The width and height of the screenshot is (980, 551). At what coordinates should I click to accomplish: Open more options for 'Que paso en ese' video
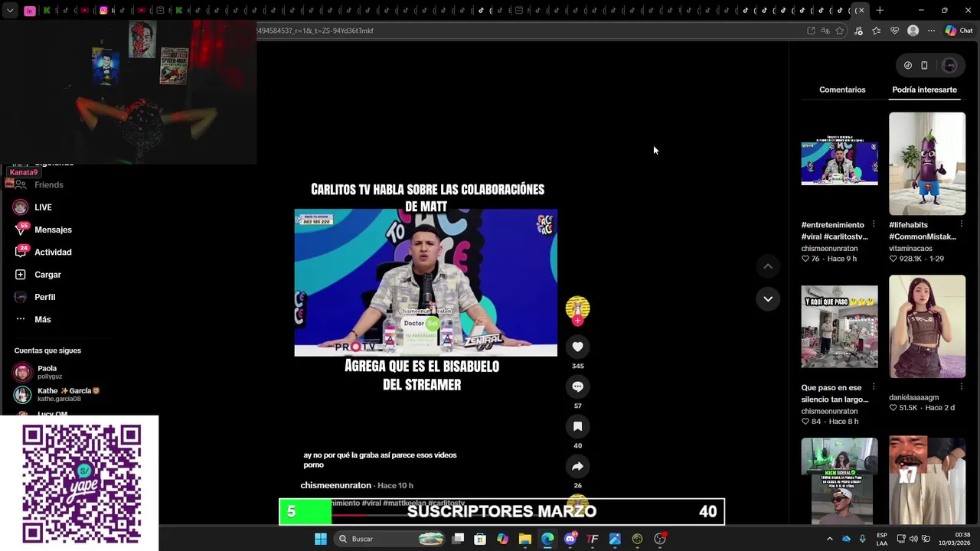[x=874, y=387]
